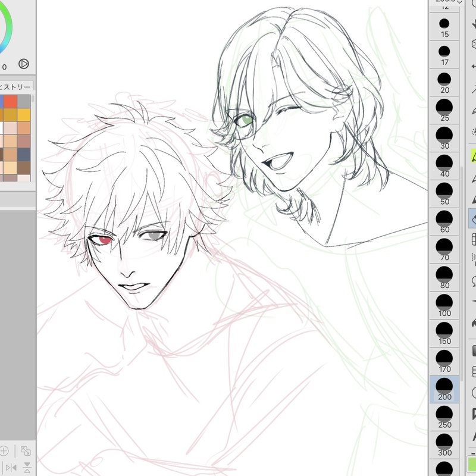Open the ヒストリー color history tab

pos(15,87)
